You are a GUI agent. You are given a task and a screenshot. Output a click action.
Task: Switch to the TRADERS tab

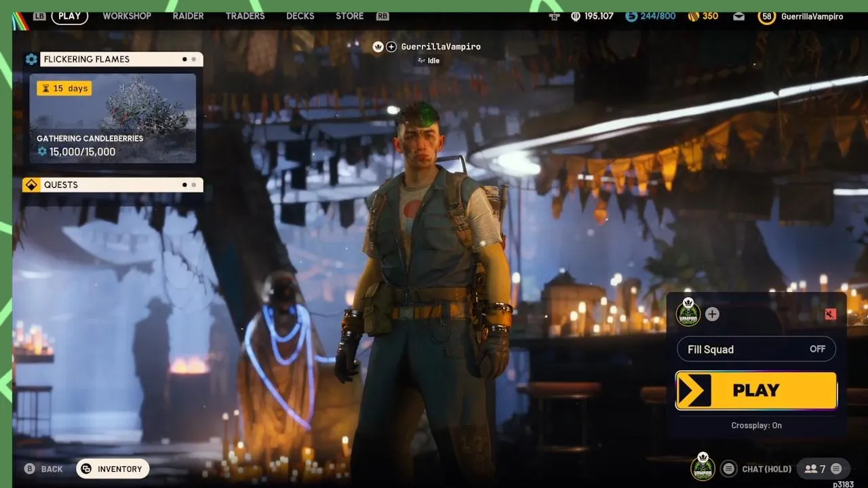[x=245, y=16]
